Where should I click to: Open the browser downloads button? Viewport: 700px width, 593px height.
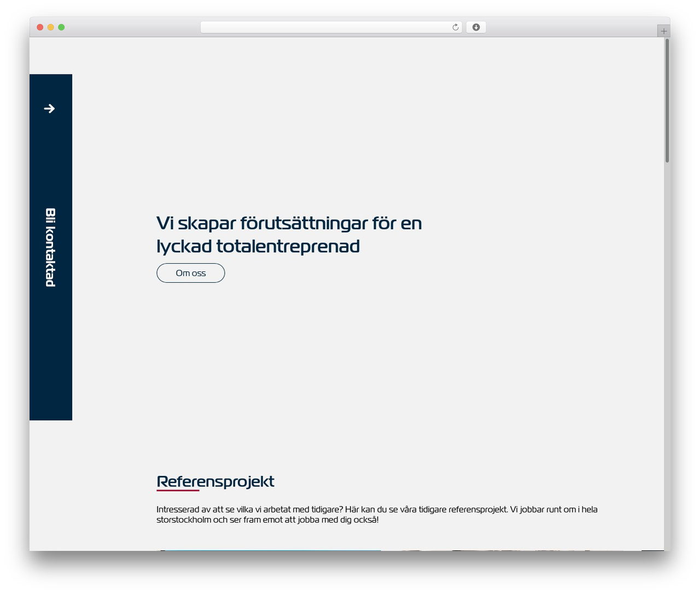(x=476, y=27)
